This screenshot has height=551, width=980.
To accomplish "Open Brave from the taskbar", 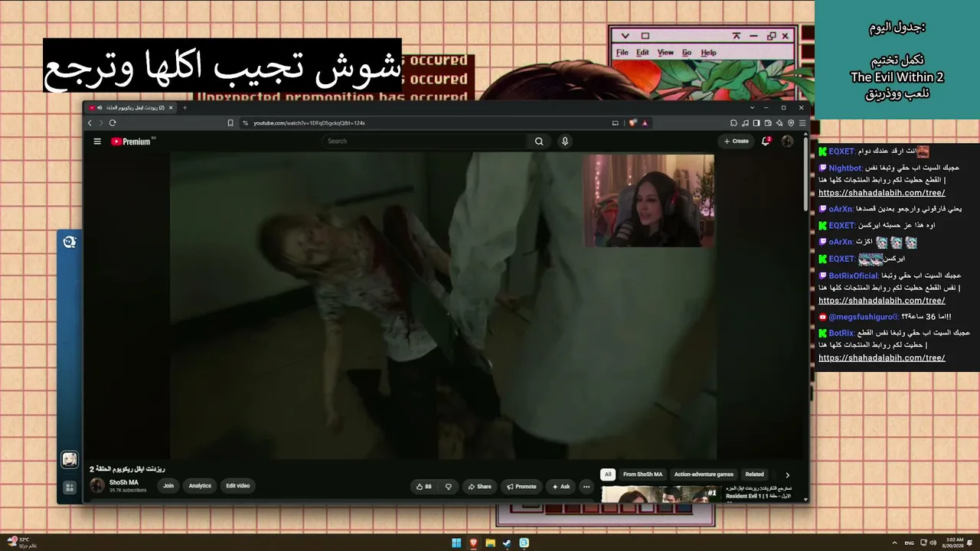I will click(x=473, y=543).
